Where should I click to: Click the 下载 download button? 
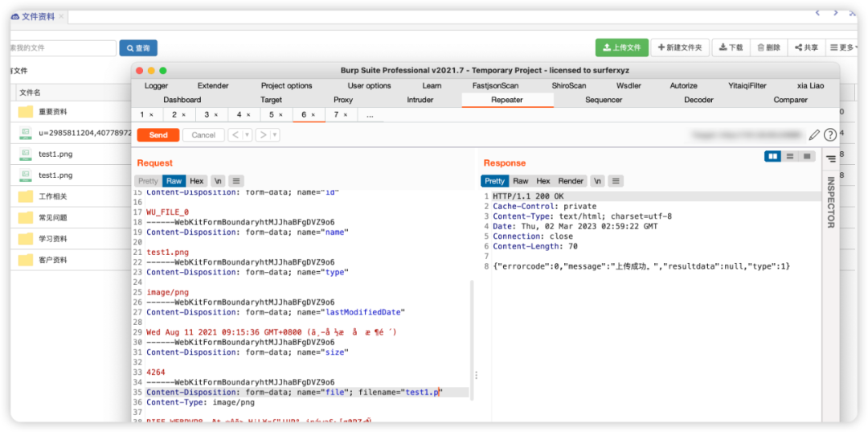(731, 47)
